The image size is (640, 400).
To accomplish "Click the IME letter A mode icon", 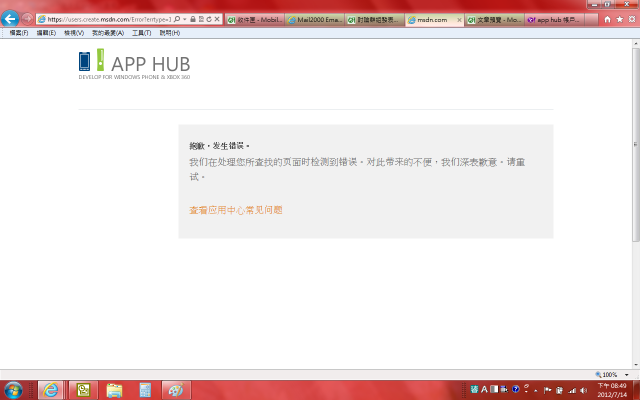I will [x=484, y=389].
